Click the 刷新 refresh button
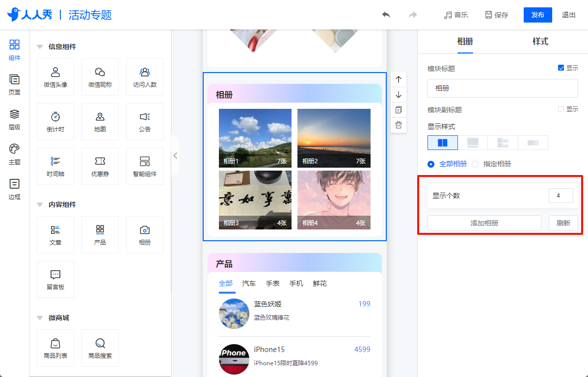Screen dimensions: 588x377 pos(563,223)
